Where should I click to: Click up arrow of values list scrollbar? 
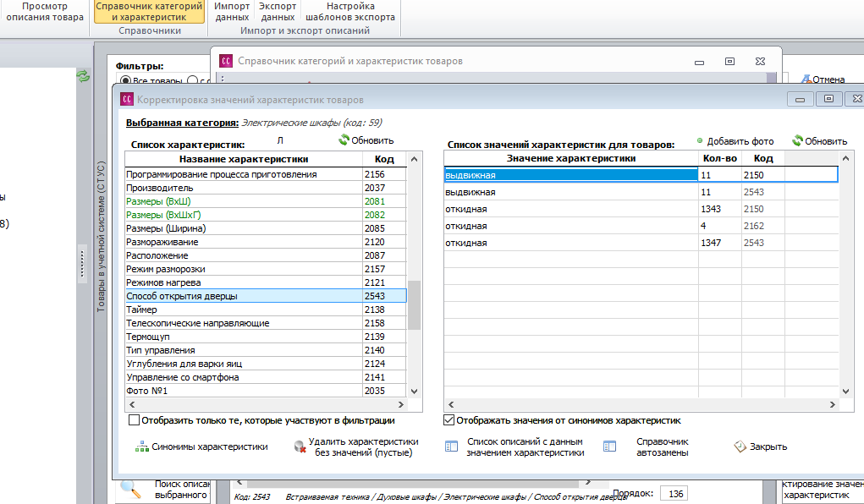click(x=846, y=158)
